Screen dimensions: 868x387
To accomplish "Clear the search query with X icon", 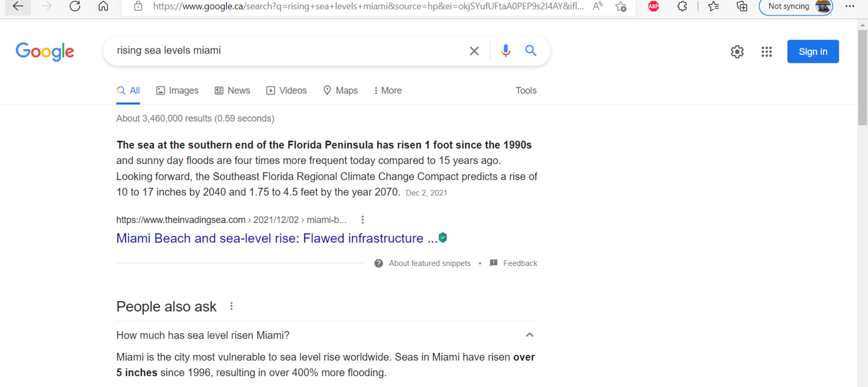I will point(474,50).
